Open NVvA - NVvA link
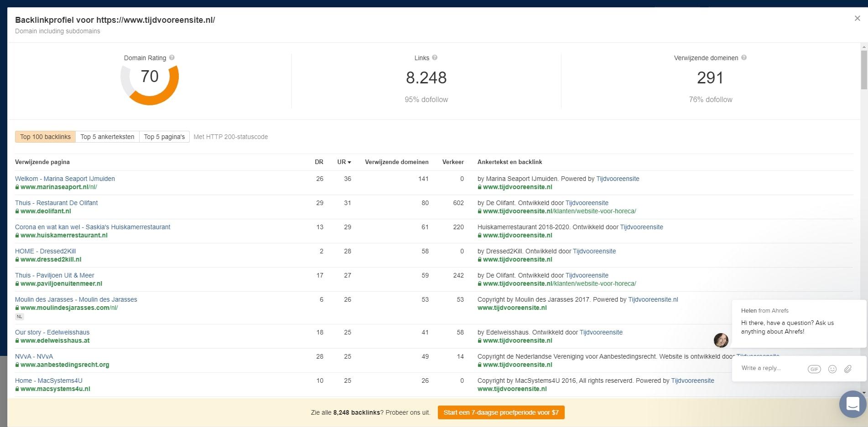The image size is (868, 427). pyautogui.click(x=34, y=356)
